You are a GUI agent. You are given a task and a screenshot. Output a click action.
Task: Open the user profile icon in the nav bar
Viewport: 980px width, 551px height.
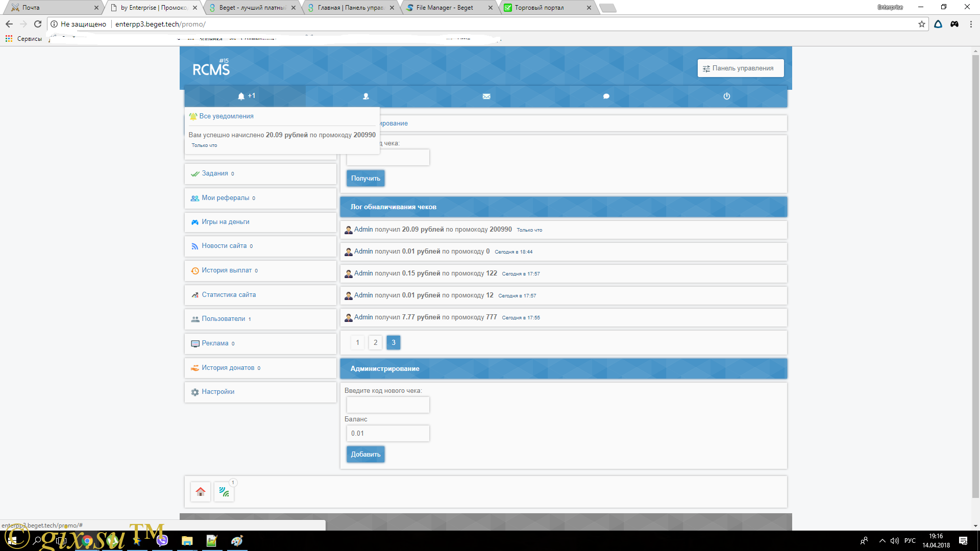click(x=366, y=96)
